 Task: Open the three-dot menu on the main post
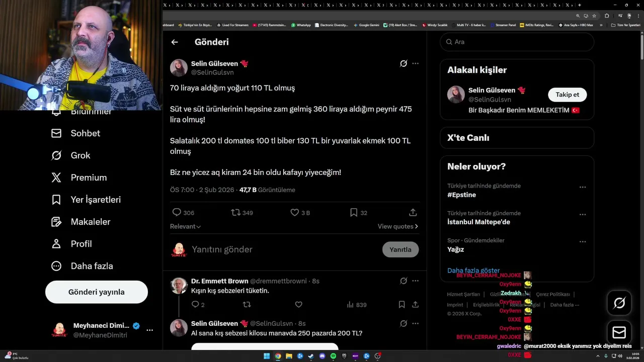pyautogui.click(x=415, y=63)
